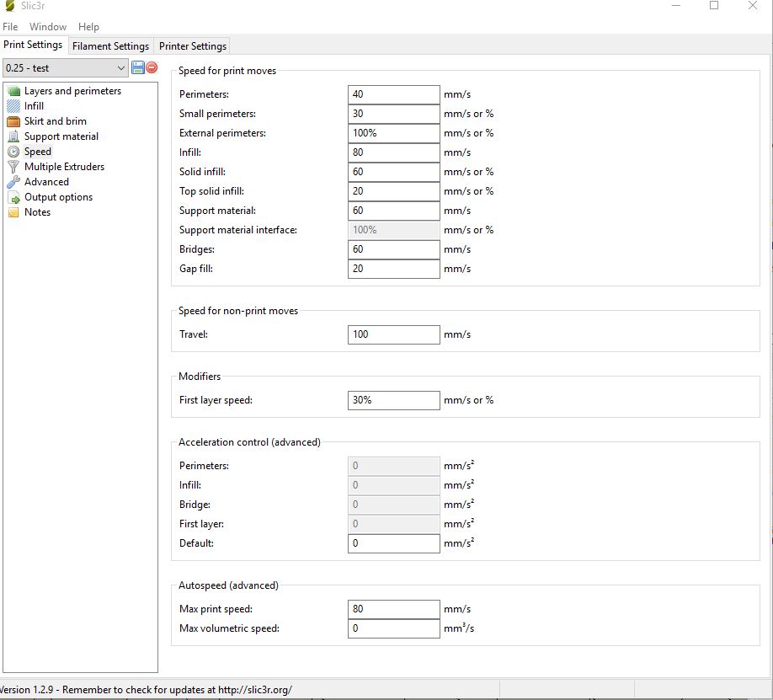773x700 pixels.
Task: Open Output options page
Action: tap(58, 197)
